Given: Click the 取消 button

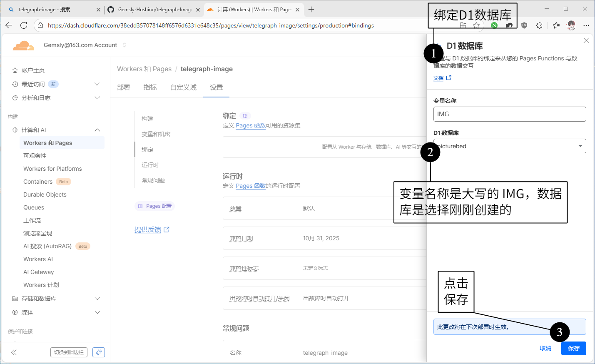Looking at the screenshot, I should coord(545,348).
